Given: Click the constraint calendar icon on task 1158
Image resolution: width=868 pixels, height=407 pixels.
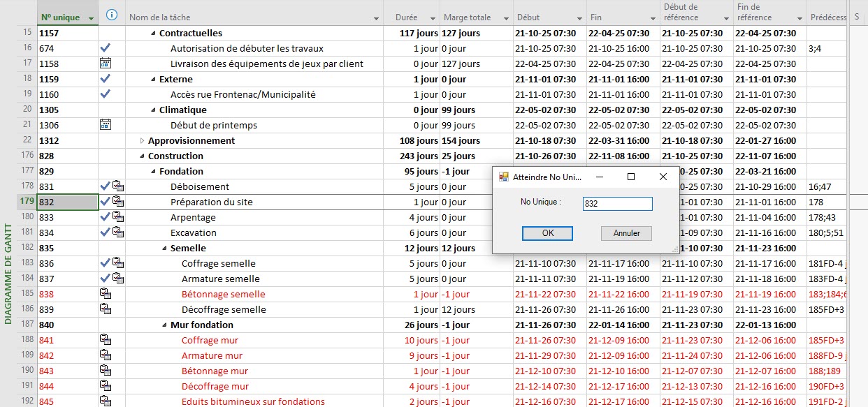Looking at the screenshot, I should (x=106, y=64).
